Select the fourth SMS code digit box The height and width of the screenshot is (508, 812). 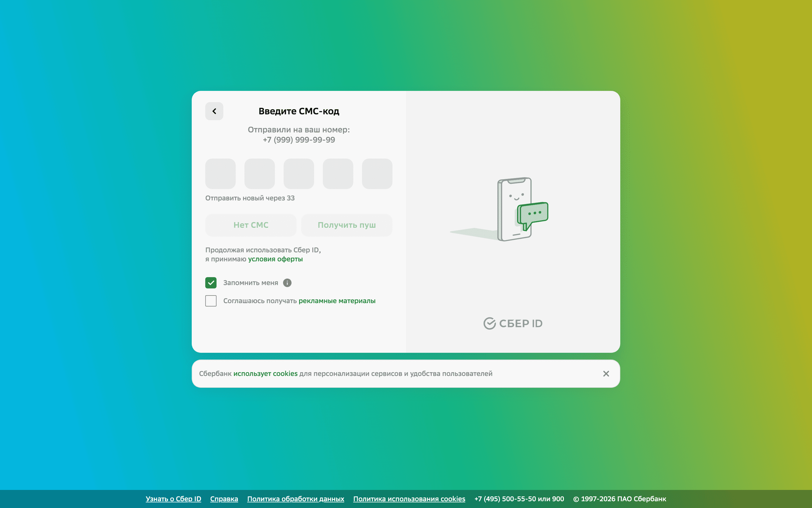pos(338,174)
